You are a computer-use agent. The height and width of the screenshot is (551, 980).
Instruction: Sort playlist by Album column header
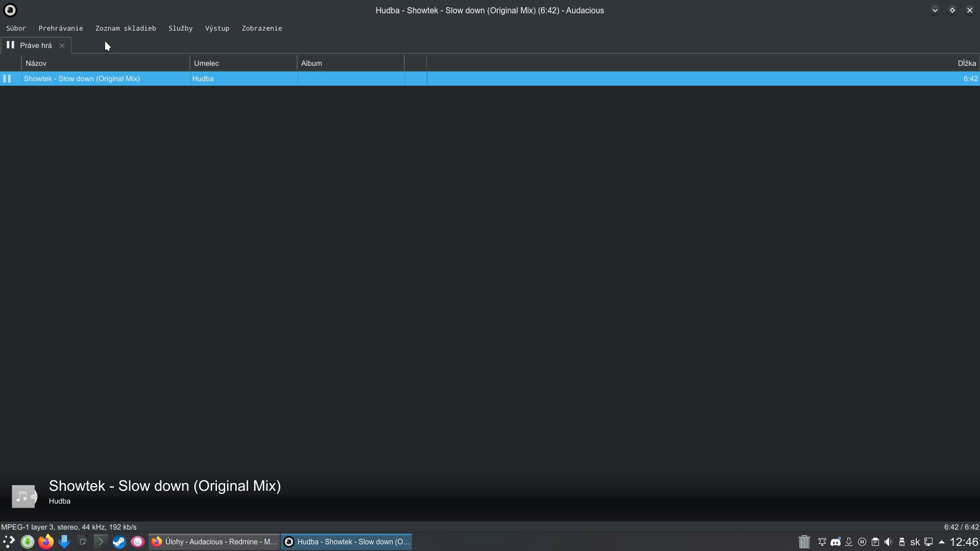click(351, 63)
